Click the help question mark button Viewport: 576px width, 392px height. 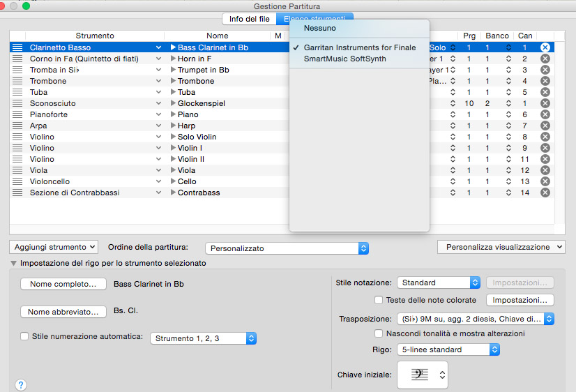(21, 384)
